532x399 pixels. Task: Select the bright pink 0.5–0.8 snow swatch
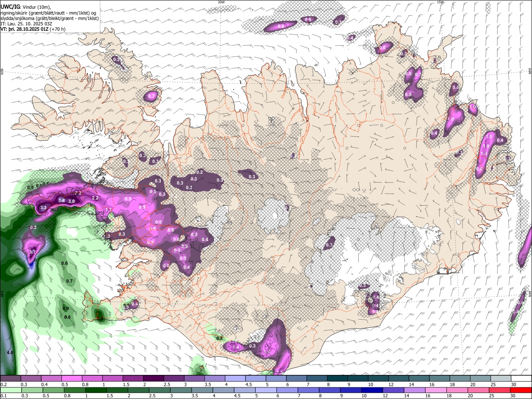coord(71,379)
